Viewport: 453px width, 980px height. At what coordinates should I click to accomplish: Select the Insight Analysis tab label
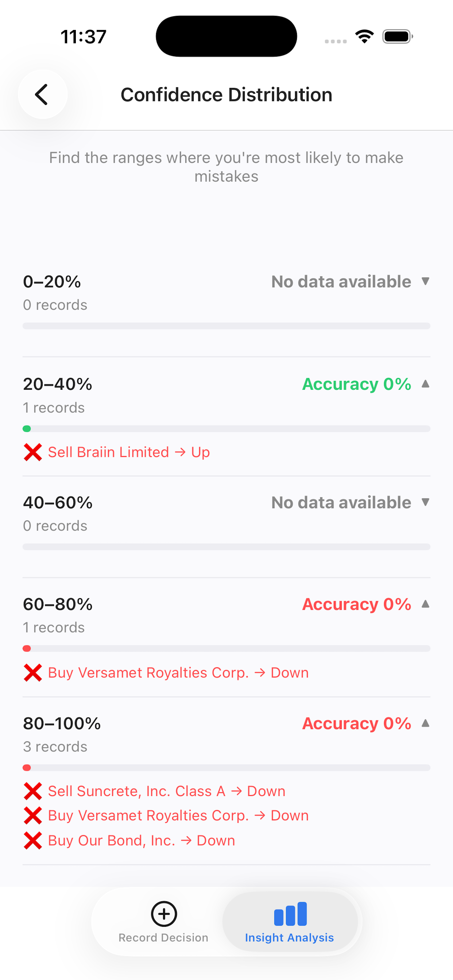[289, 938]
